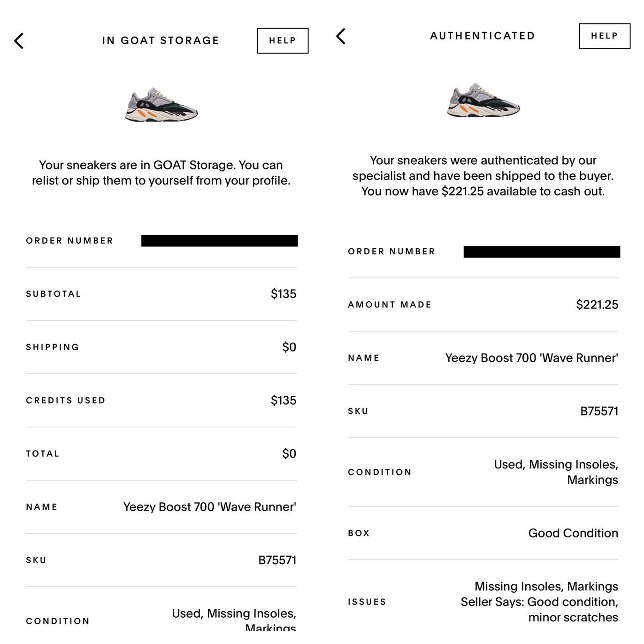Screen dimensions: 644x644
Task: Click the Shipping $0 value
Action: (x=289, y=347)
